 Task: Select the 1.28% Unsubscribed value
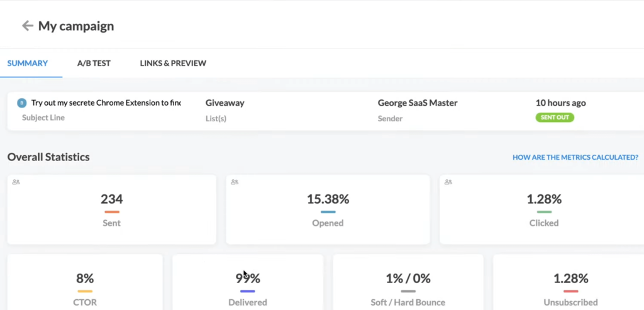pyautogui.click(x=571, y=279)
